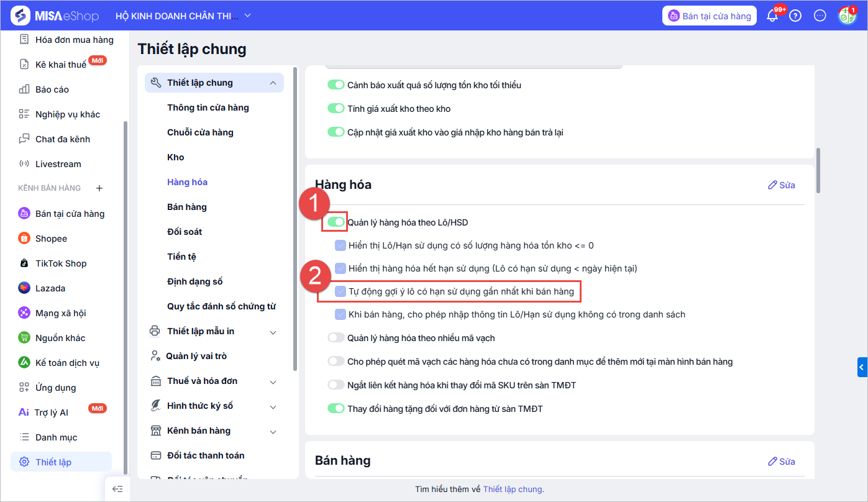
Task: Click the Mạng xã hội icon
Action: (x=24, y=313)
